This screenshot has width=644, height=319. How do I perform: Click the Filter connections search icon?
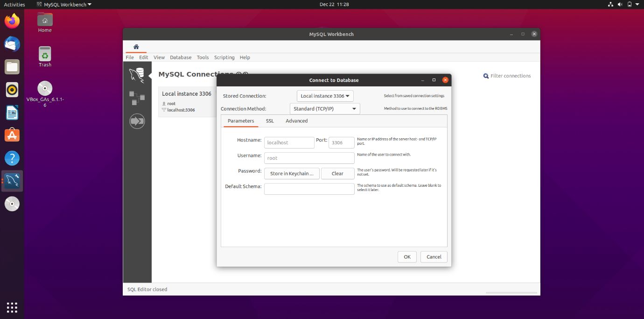(486, 76)
